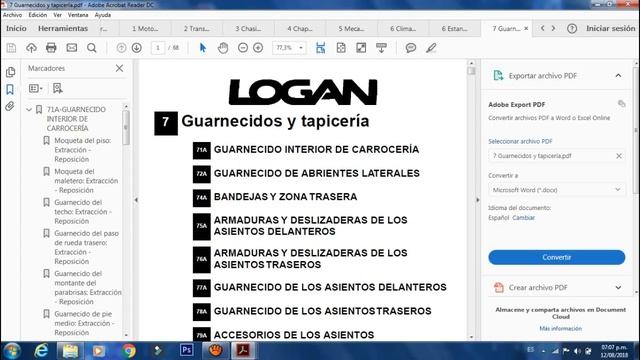Switch to the Herramientas tab
The height and width of the screenshot is (360, 640).
63,29
